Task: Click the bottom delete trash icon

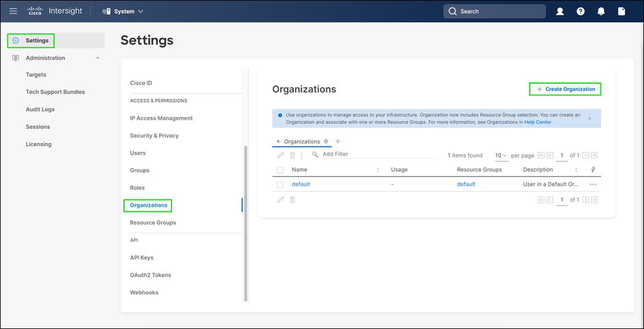Action: (293, 199)
